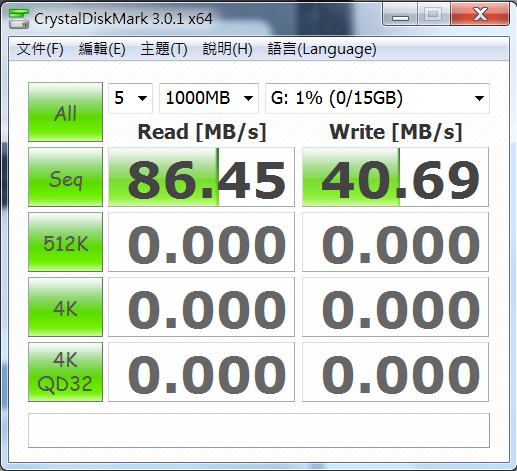Expand the test count dropdown showing 5

point(130,98)
